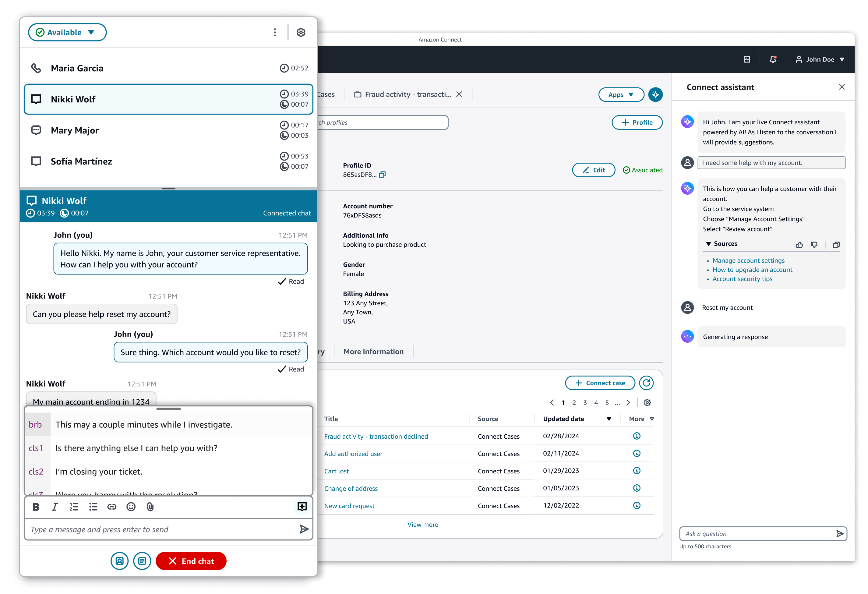Open Connect assistant sparkle button
The width and height of the screenshot is (868, 594).
[x=655, y=94]
